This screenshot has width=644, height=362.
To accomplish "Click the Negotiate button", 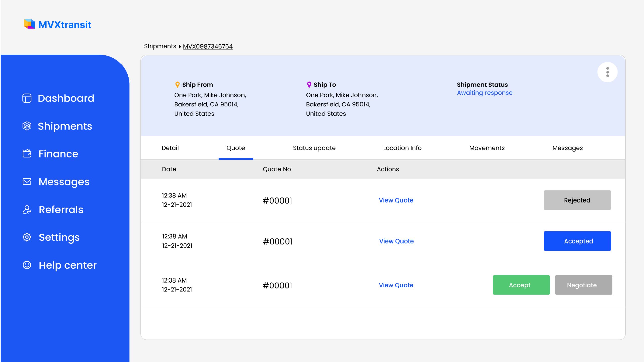I will click(x=583, y=285).
